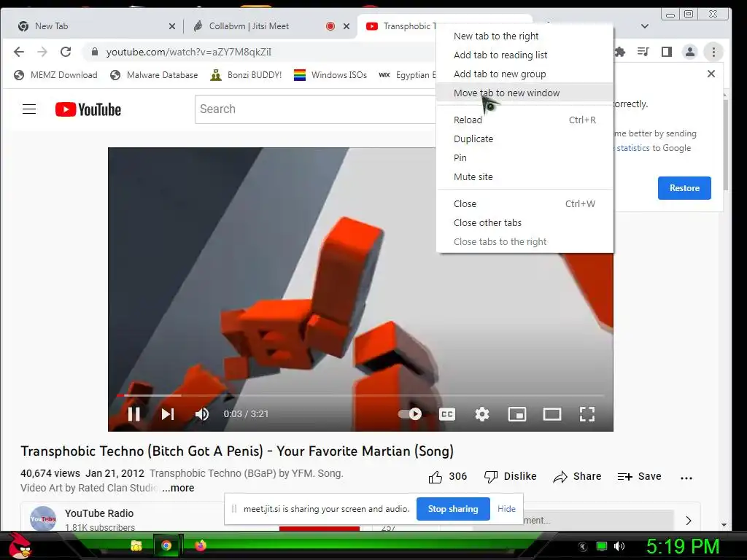Close the New Tab tab
This screenshot has height=560, width=747.
(172, 27)
